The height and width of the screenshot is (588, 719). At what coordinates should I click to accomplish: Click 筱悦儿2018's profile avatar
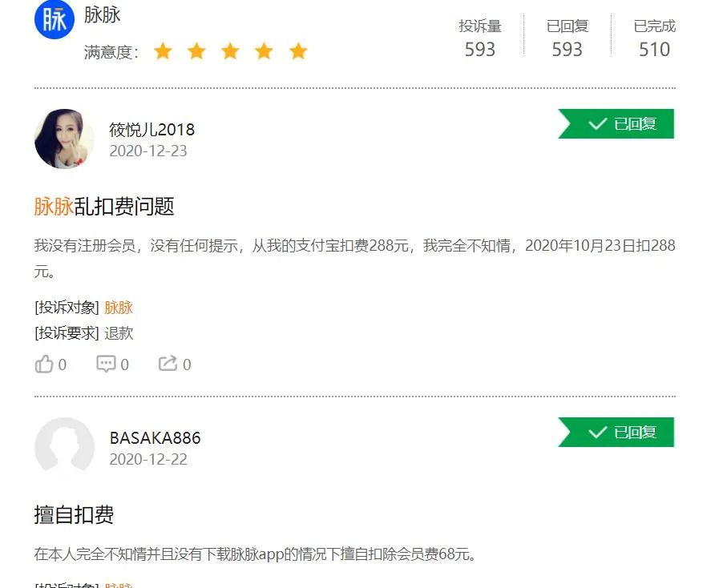(64, 139)
